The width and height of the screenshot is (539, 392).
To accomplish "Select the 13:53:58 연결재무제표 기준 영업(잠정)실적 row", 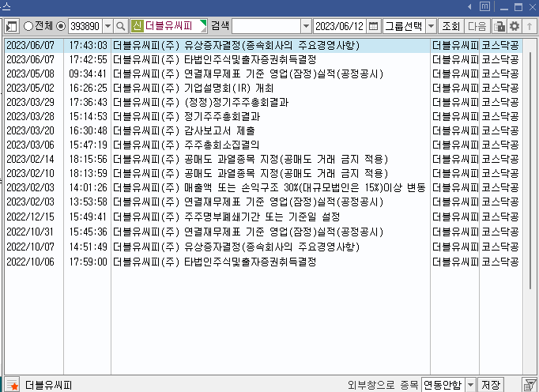I will click(263, 202).
